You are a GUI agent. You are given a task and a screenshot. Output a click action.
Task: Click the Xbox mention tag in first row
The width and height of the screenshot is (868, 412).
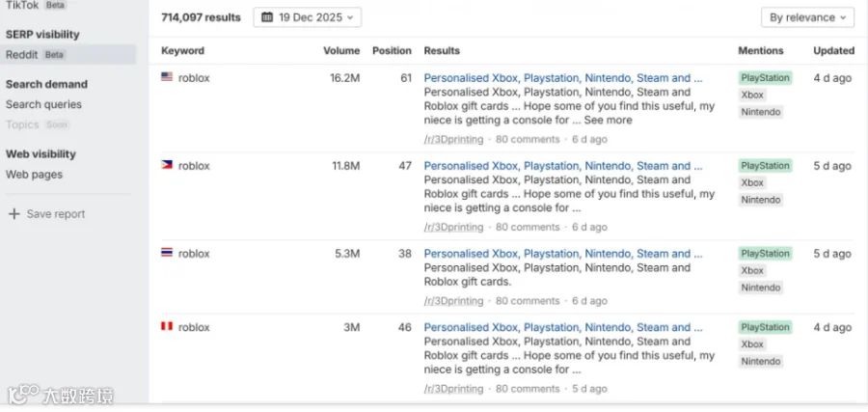752,95
